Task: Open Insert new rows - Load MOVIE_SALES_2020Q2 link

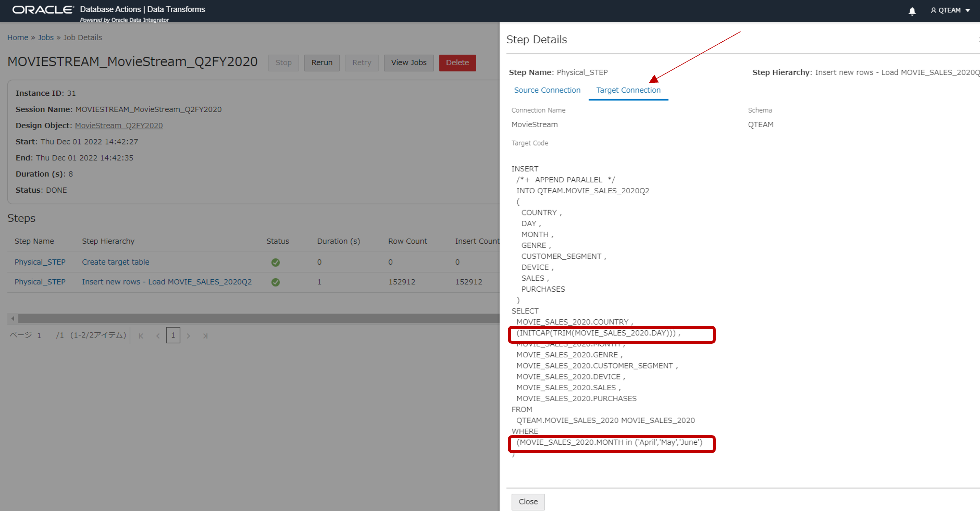Action: (167, 282)
